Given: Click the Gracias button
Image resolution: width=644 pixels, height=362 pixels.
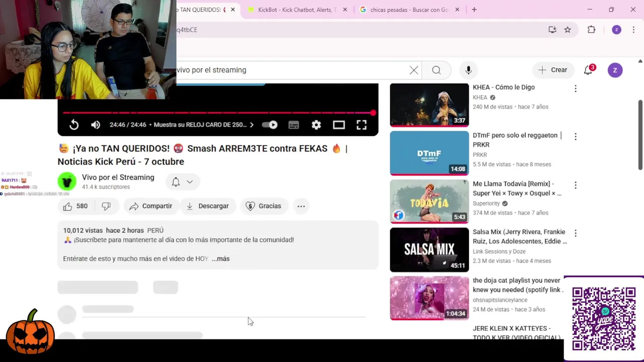Looking at the screenshot, I should tap(263, 206).
